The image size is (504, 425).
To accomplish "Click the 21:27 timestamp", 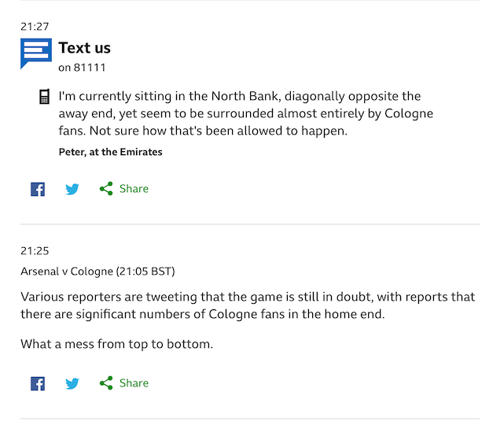I will [35, 27].
